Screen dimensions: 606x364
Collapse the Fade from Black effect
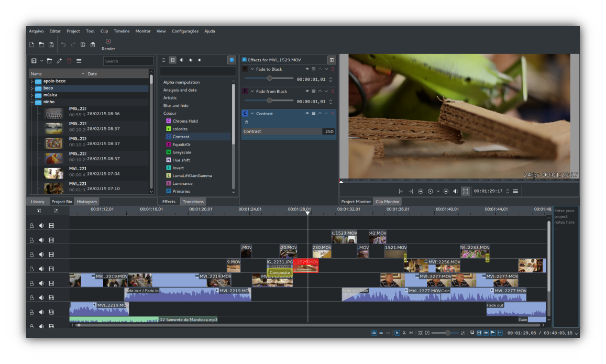tap(252, 92)
